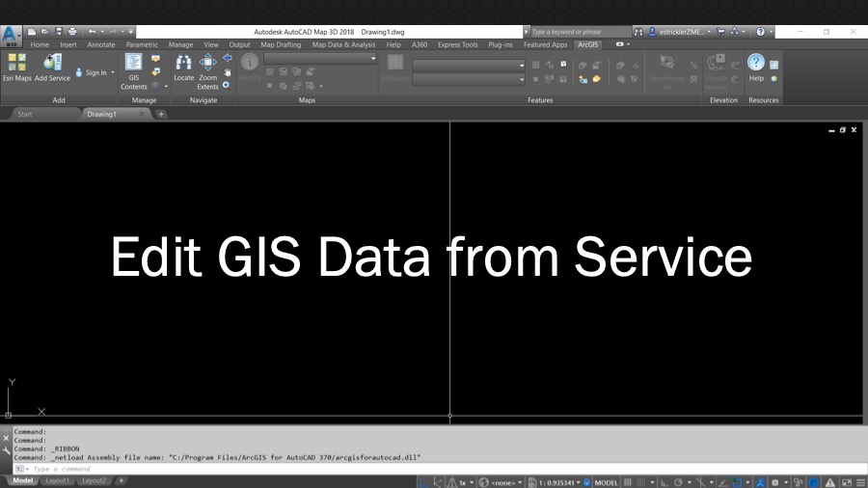Click the yellow polygon feature icon
This screenshot has width=868, height=488.
596,79
